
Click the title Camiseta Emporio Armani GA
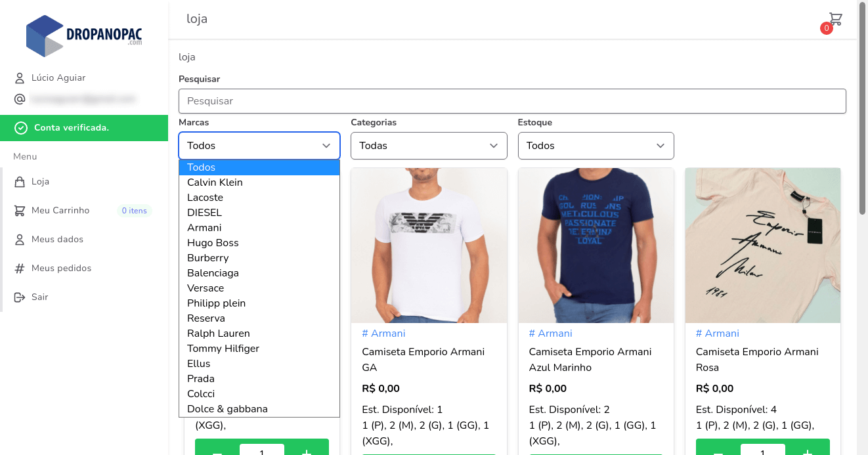[423, 360]
